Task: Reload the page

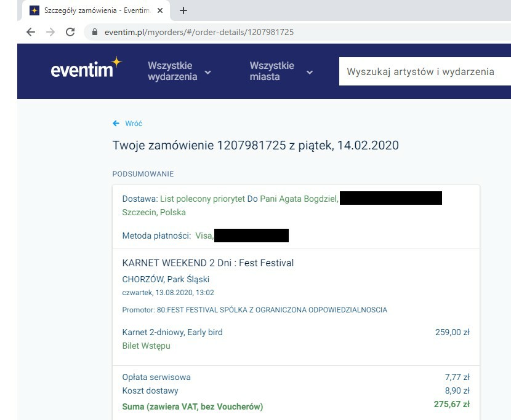Action: (x=70, y=32)
